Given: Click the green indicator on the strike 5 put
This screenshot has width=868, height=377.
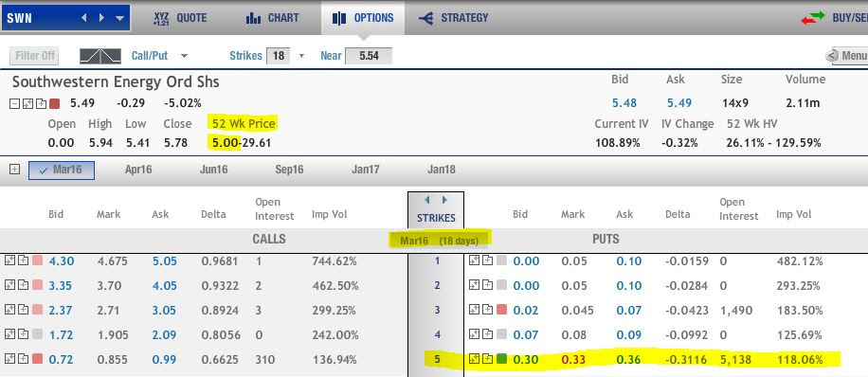Looking at the screenshot, I should pos(502,359).
